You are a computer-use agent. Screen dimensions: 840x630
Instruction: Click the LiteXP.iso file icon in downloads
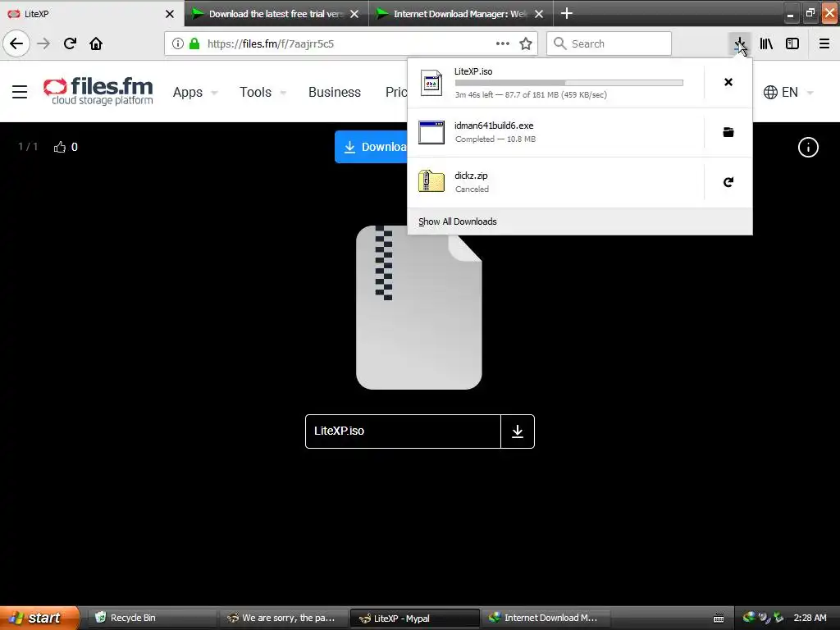click(431, 83)
